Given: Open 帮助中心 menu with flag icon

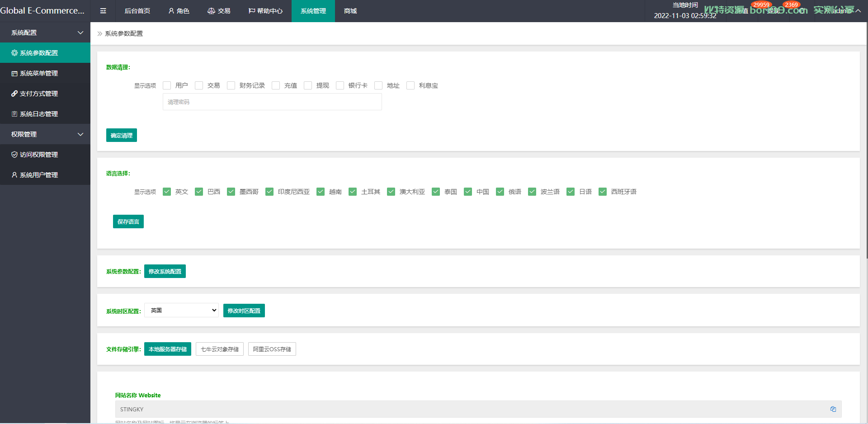Looking at the screenshot, I should pyautogui.click(x=265, y=11).
